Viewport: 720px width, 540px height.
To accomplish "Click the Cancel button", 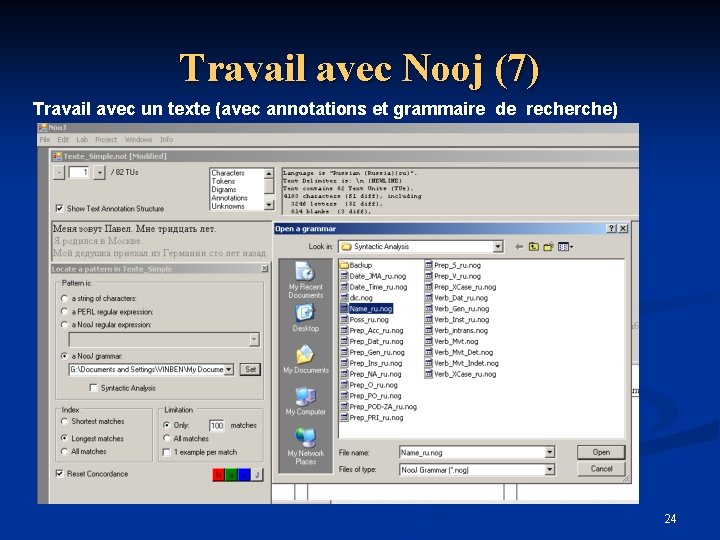I will point(601,469).
